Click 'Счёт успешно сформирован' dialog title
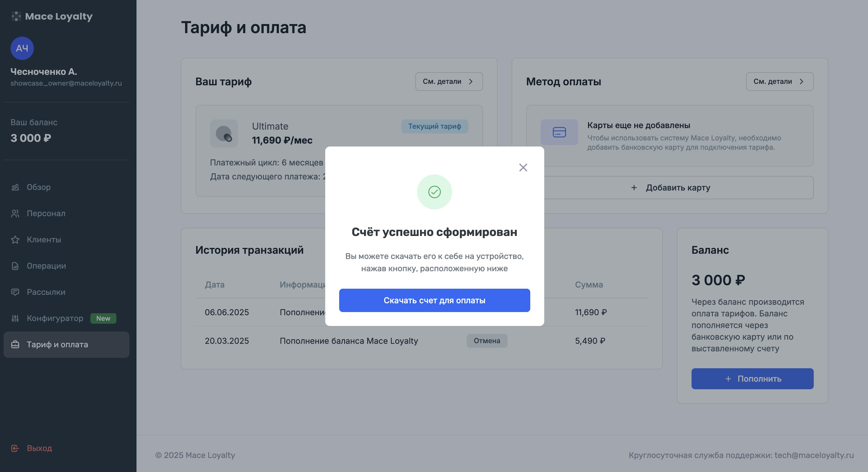The height and width of the screenshot is (472, 868). point(434,232)
